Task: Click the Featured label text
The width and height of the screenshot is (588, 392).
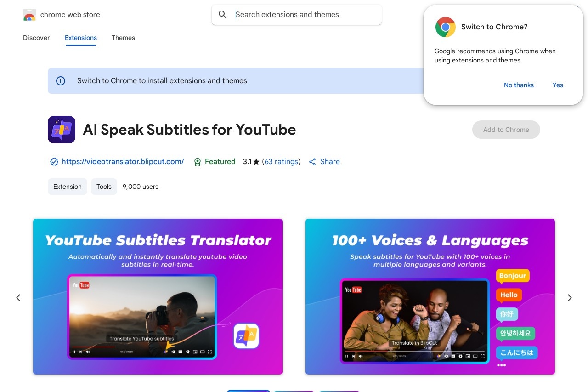Action: click(220, 162)
